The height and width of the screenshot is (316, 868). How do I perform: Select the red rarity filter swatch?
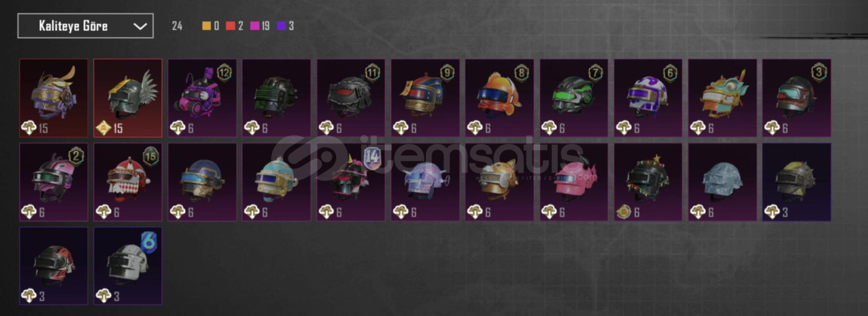[x=231, y=26]
